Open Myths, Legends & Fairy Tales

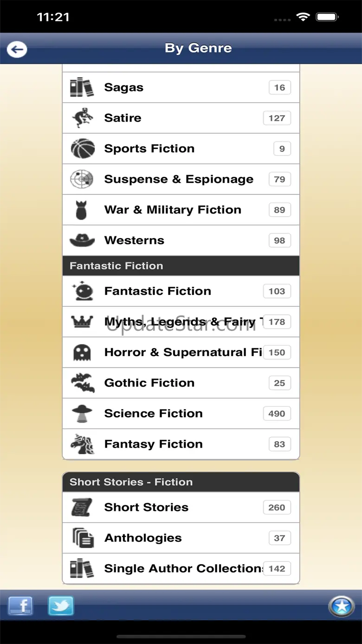pos(181,322)
